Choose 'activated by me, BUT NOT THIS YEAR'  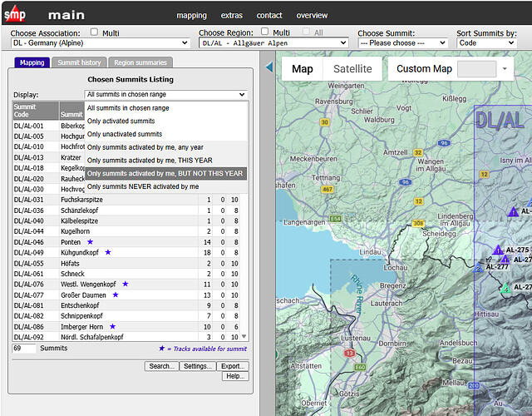tap(166, 174)
